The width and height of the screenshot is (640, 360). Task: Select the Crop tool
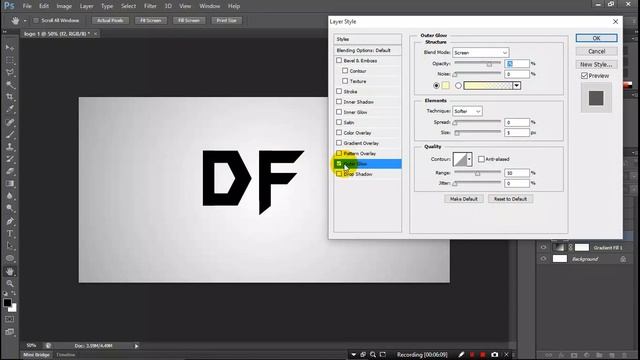[10, 97]
